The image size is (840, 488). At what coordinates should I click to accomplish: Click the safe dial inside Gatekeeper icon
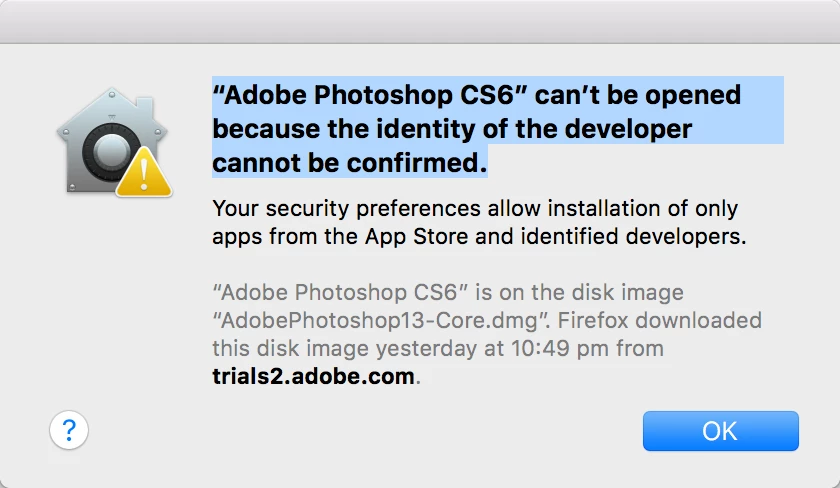tap(111, 152)
